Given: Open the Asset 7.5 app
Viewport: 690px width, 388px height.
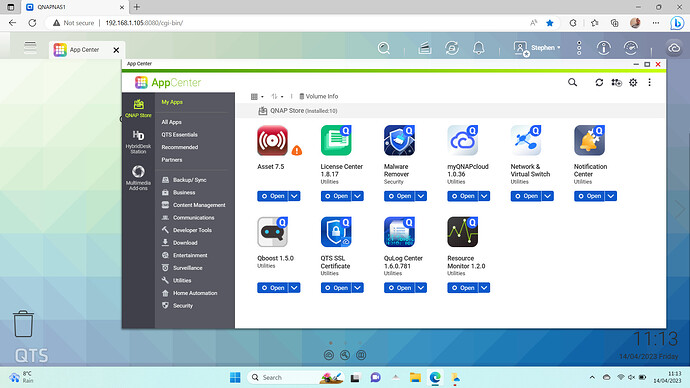Looking at the screenshot, I should click(x=273, y=196).
